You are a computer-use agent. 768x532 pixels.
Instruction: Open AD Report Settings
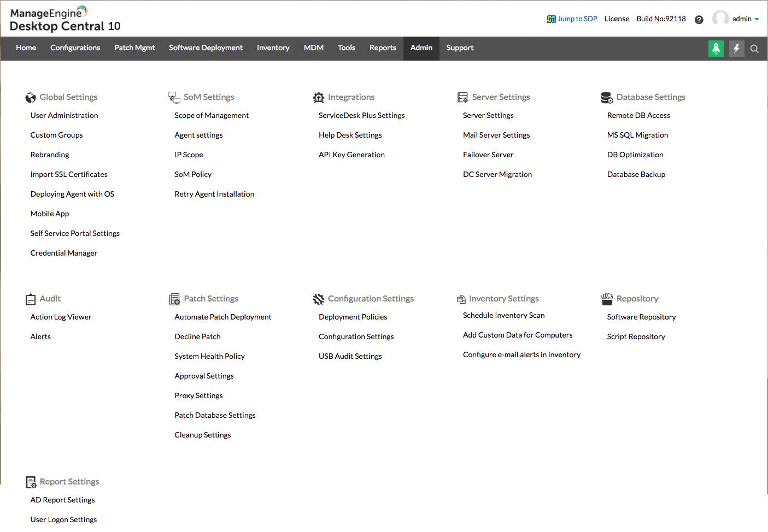click(62, 500)
